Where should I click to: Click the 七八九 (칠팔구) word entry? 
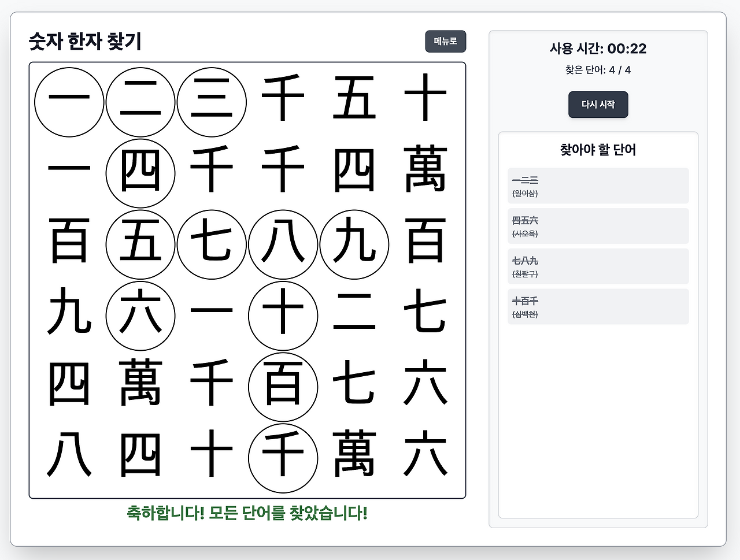598,266
